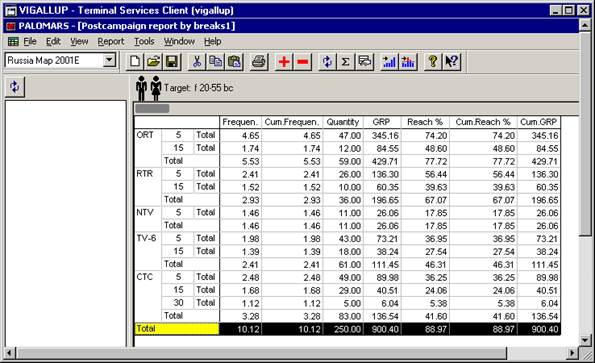Image resolution: width=595 pixels, height=363 pixels.
Task: Click the scroll right arrow at bottom
Action: point(572,354)
